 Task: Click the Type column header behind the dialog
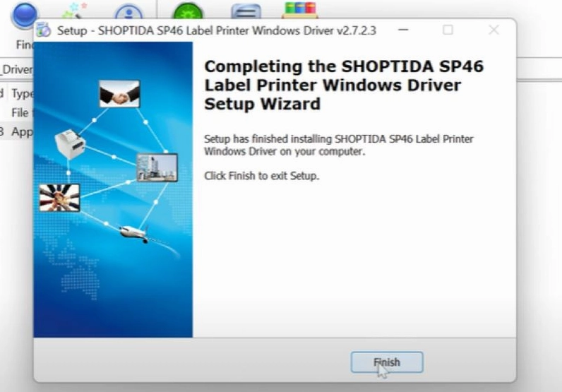(21, 94)
